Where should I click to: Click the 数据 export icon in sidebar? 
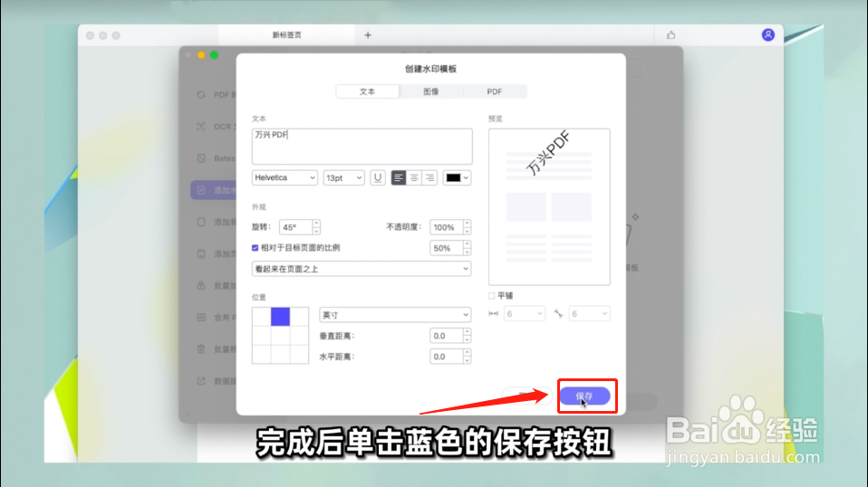[x=201, y=381]
